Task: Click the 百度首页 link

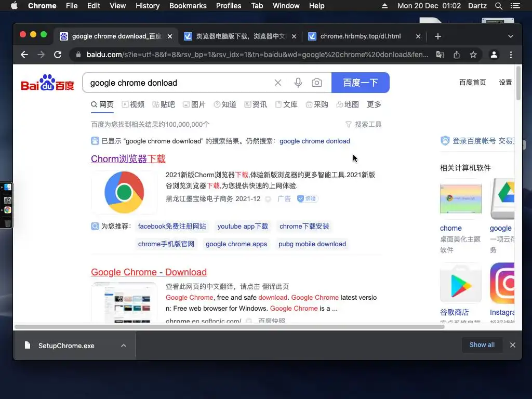Action: (x=472, y=83)
